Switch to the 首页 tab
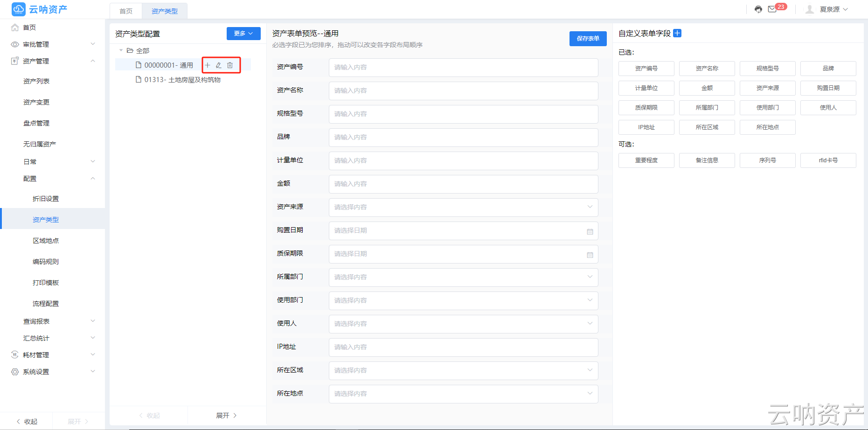The height and width of the screenshot is (430, 868). point(125,11)
